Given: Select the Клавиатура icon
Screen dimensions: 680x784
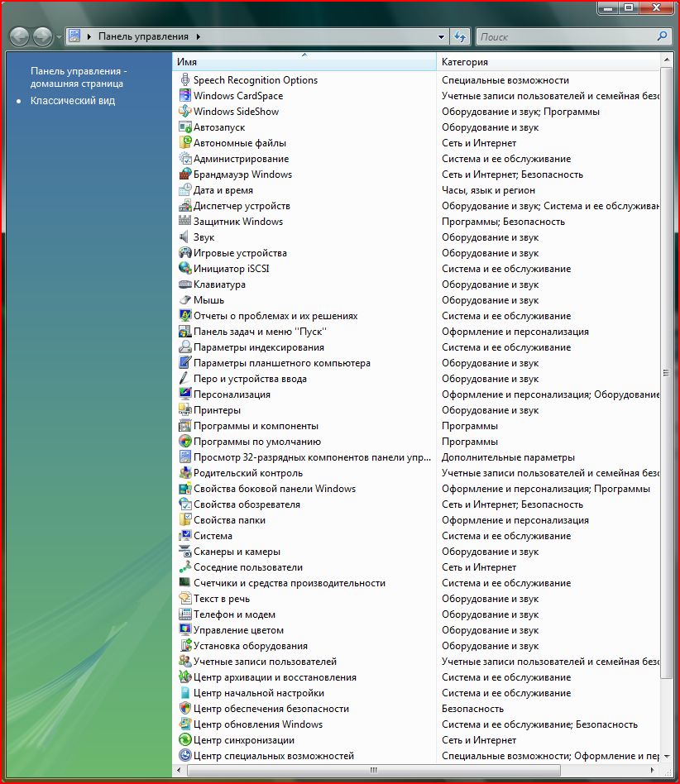Looking at the screenshot, I should point(185,284).
